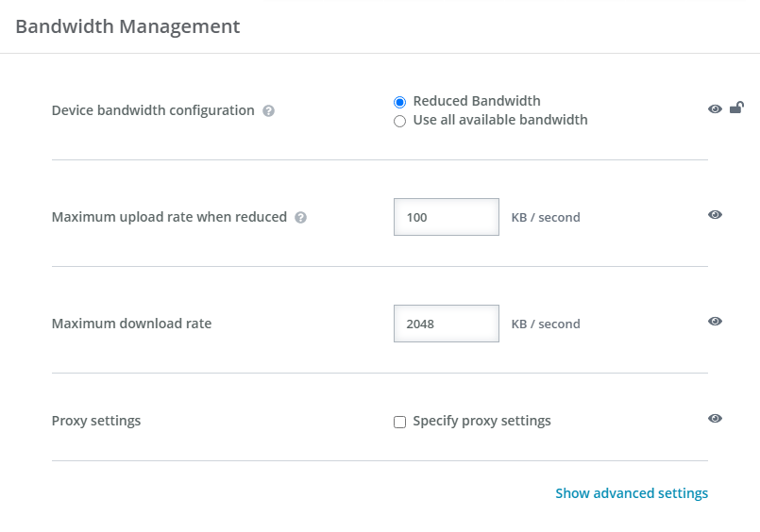Click KB / second unit beside download rate
Image resolution: width=760 pixels, height=532 pixels.
[546, 324]
